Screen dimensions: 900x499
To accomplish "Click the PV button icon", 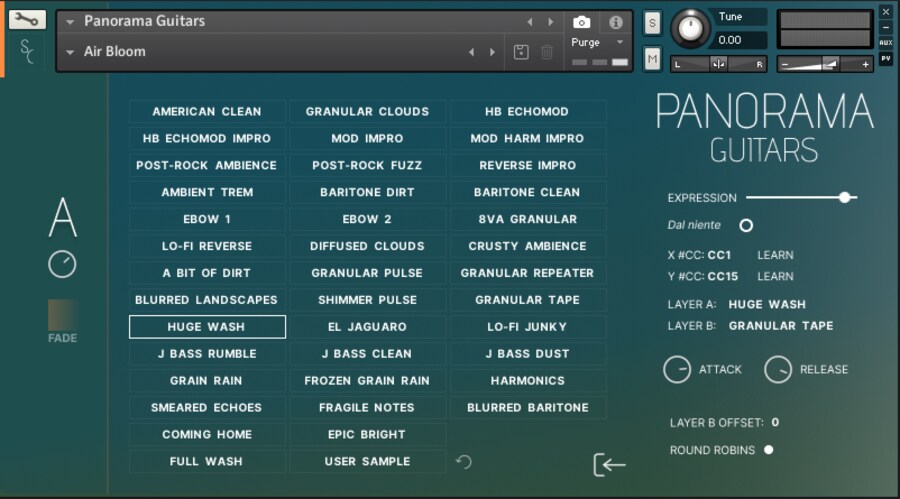I will click(x=885, y=59).
